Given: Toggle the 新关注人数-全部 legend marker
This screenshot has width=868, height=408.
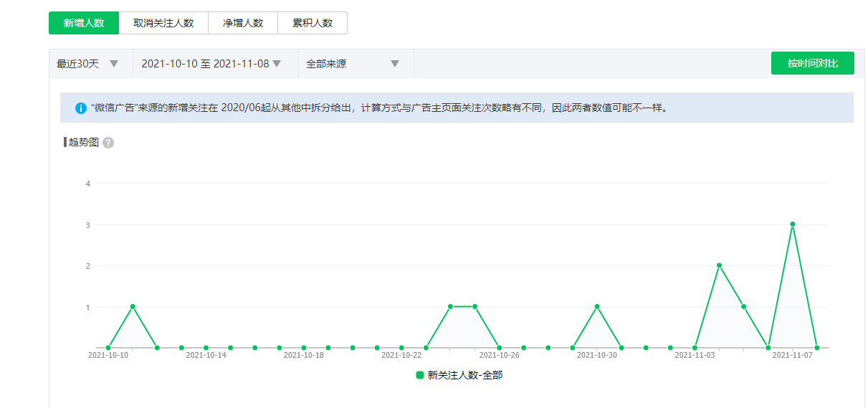Looking at the screenshot, I should tap(420, 375).
